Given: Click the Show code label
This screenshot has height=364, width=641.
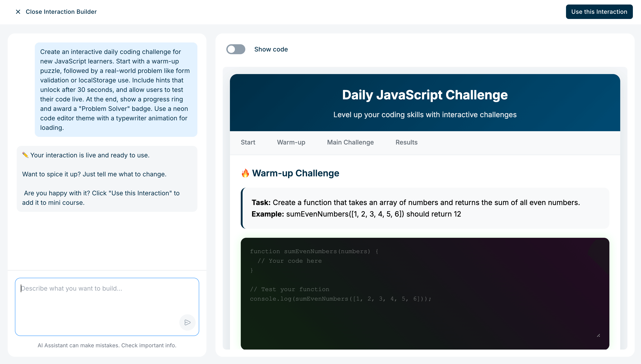Looking at the screenshot, I should click(x=271, y=49).
